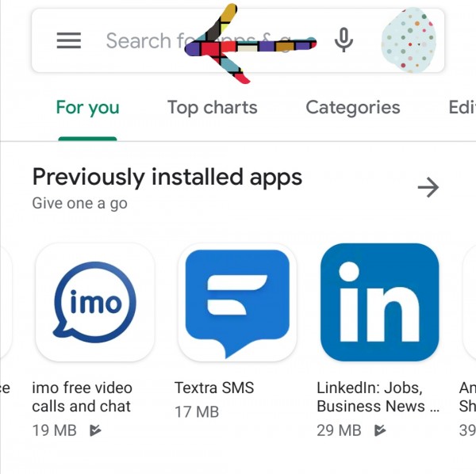Open the imo app icon
Screen dimensions: 476x474
[x=95, y=302]
